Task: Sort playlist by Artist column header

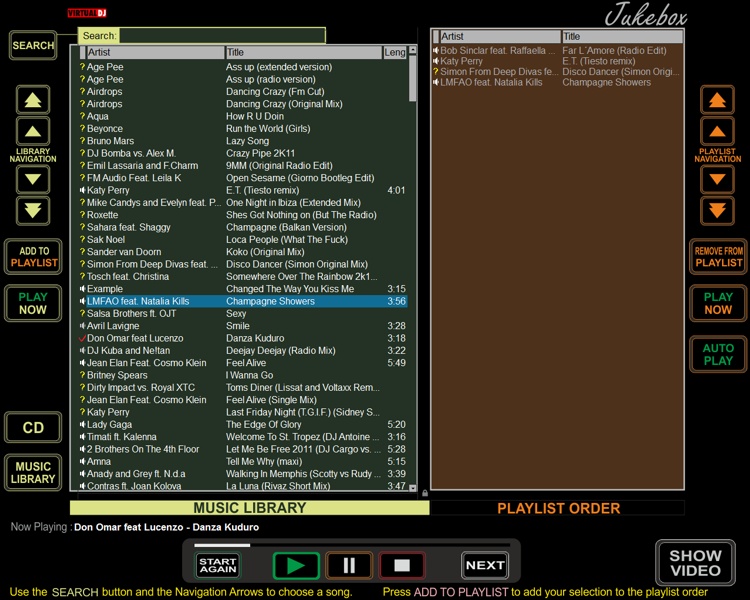Action: (500, 36)
